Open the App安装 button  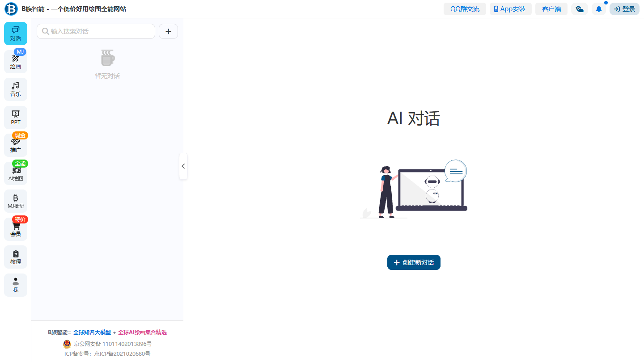pos(511,9)
